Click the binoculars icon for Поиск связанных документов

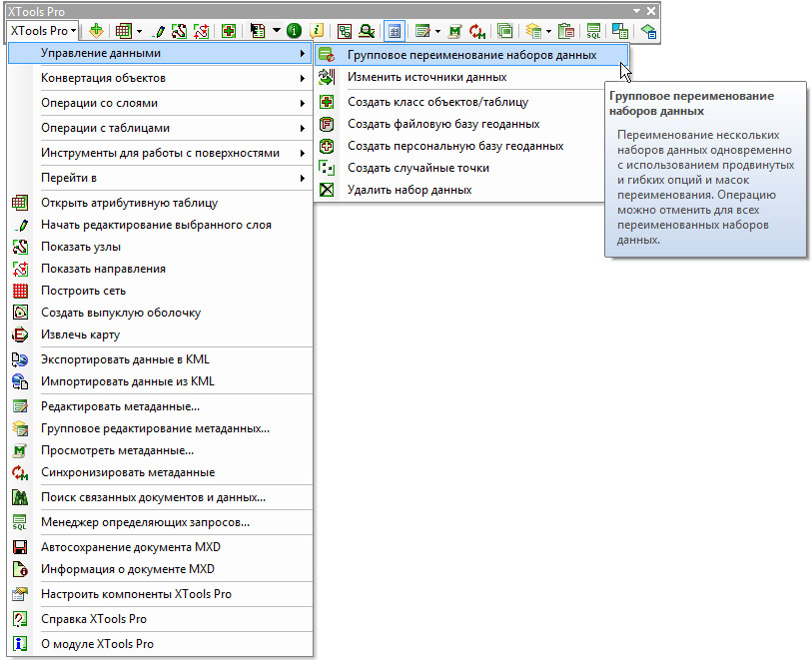click(20, 497)
